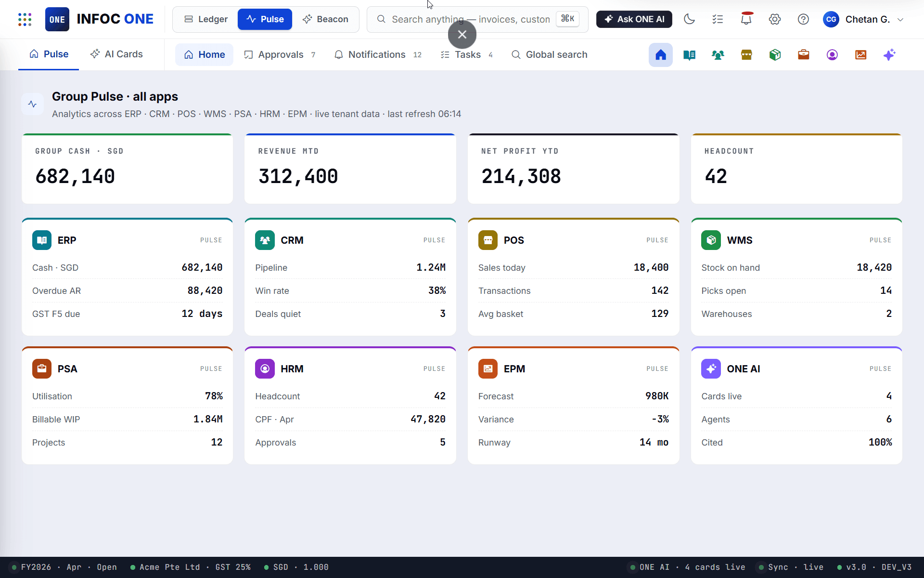
Task: Click the notification bell icon
Action: coord(746,19)
